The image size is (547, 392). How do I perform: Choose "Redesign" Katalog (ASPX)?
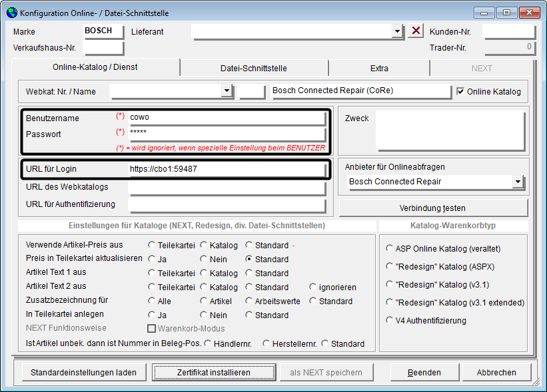click(x=389, y=266)
